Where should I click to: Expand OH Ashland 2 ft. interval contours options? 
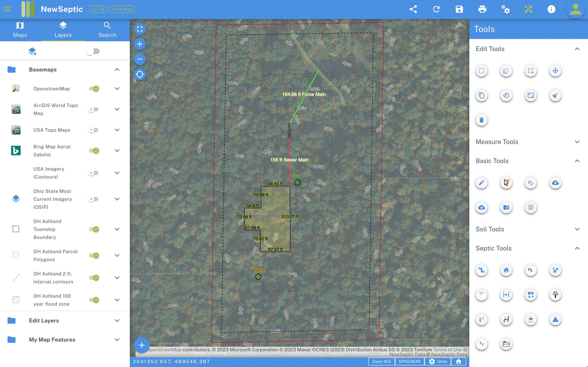117,278
